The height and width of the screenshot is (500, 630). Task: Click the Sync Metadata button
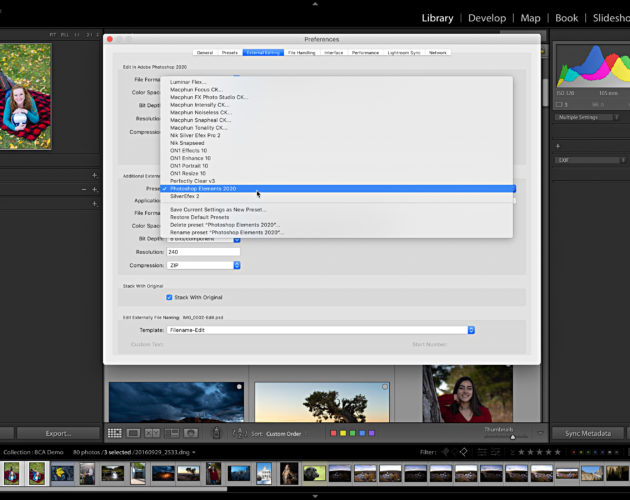tap(588, 434)
